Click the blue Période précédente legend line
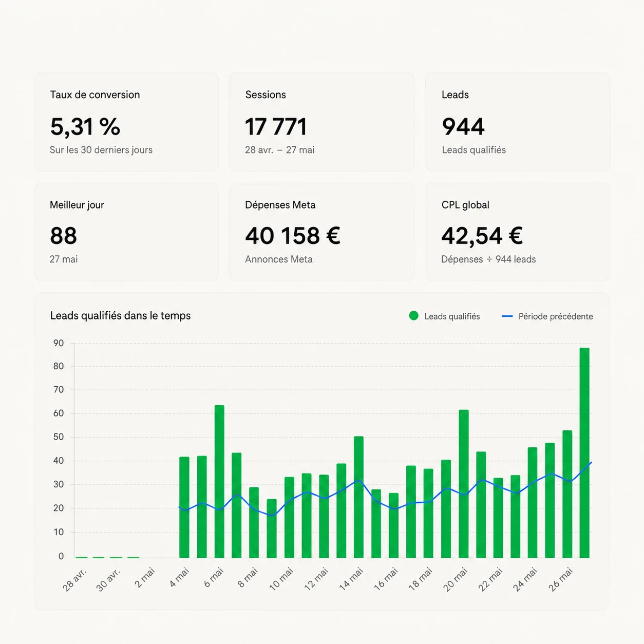 coord(507,316)
